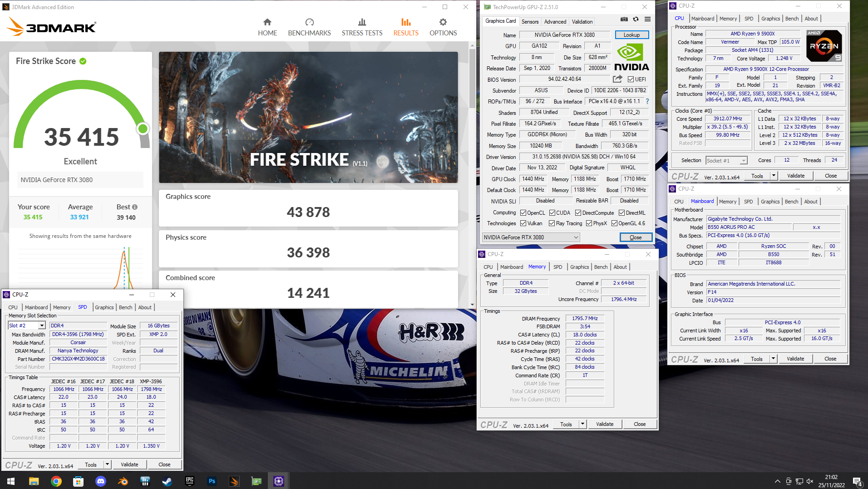Screen dimensions: 868x489
Task: Switch to 3DMark RESULTS tab
Action: point(406,27)
